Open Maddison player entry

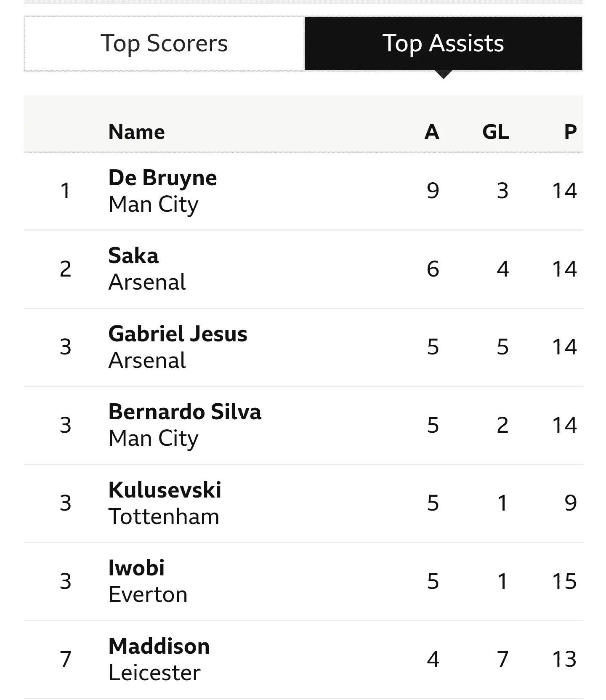159,646
